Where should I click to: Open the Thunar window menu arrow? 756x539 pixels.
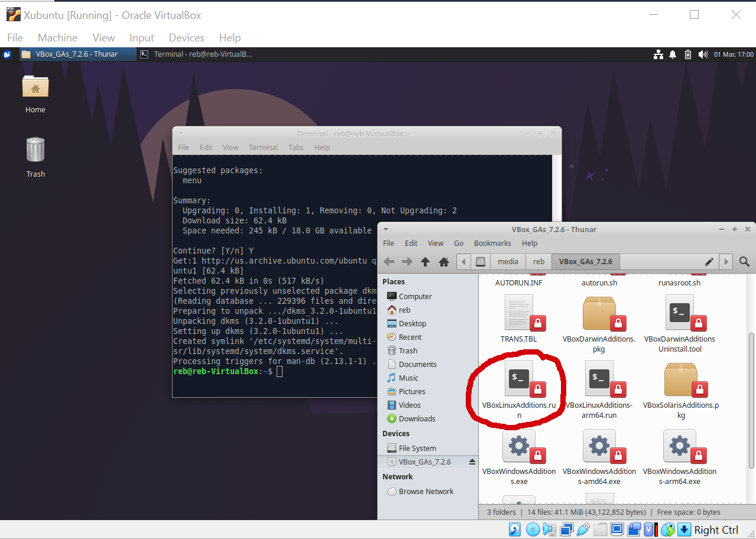385,229
